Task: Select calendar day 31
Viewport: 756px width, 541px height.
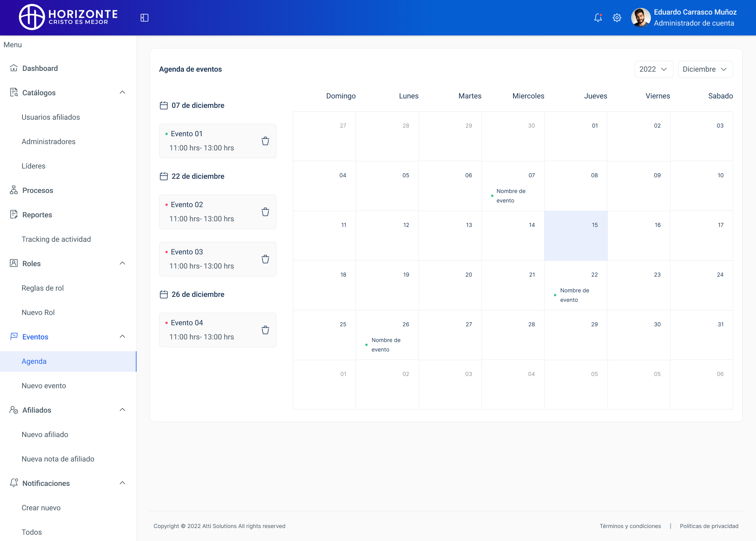Action: pyautogui.click(x=702, y=335)
